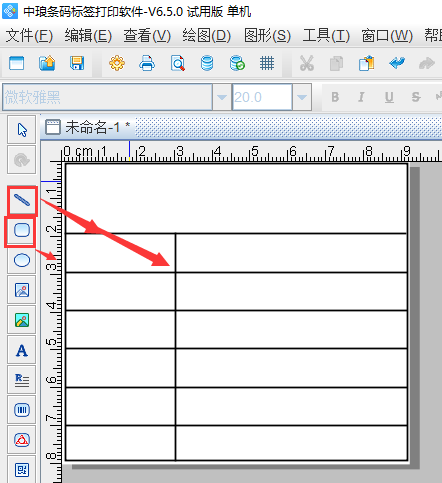Open the 文件(F) menu
The width and height of the screenshot is (442, 483).
(x=30, y=35)
